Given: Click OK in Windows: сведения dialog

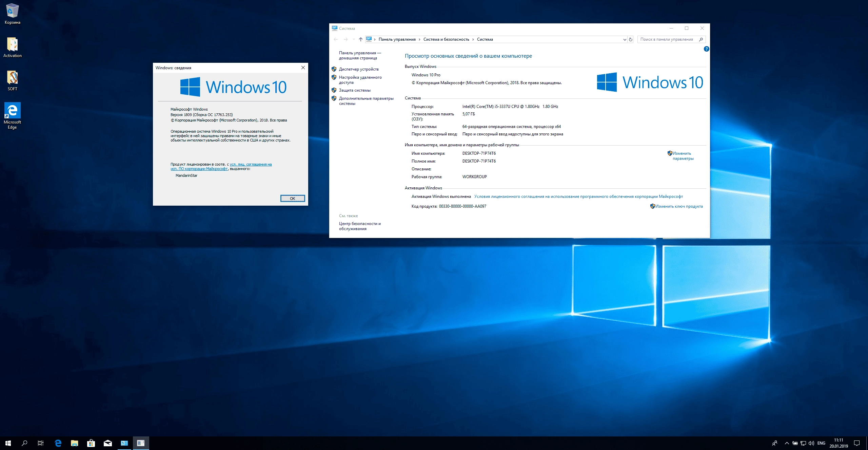Looking at the screenshot, I should 292,199.
